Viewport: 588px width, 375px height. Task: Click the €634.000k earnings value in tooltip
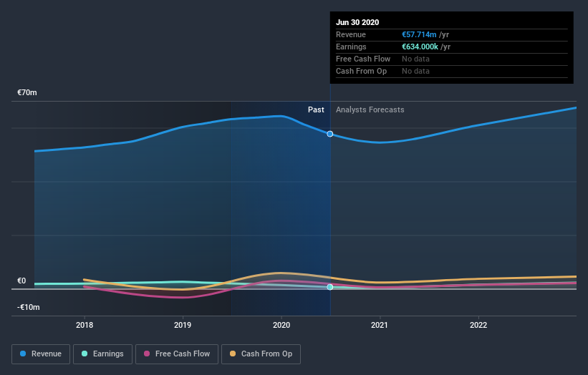click(420, 47)
